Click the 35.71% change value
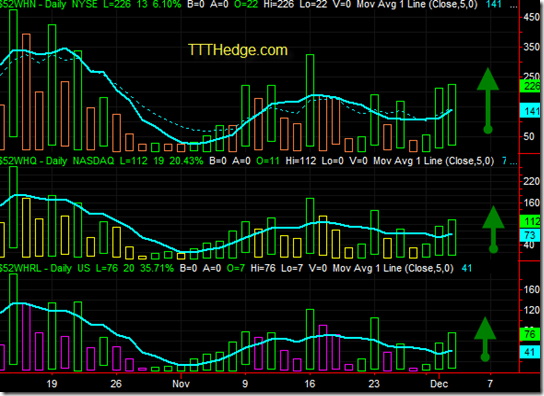 157,268
